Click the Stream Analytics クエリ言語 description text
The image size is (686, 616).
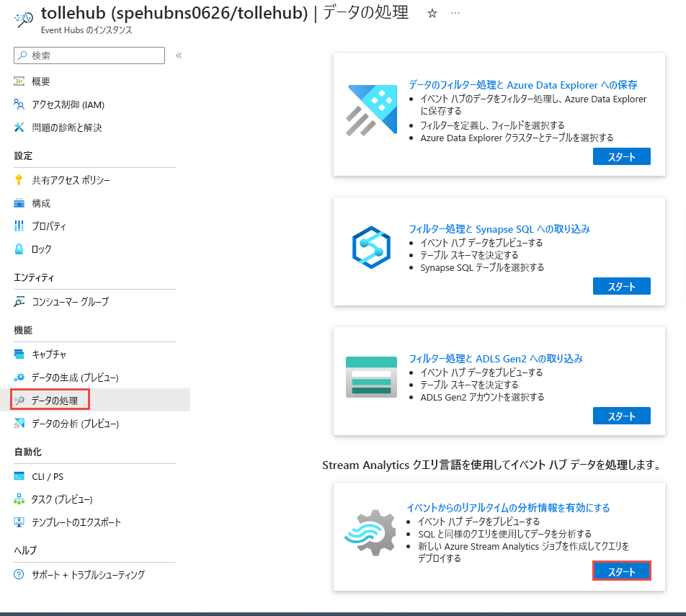(x=492, y=465)
